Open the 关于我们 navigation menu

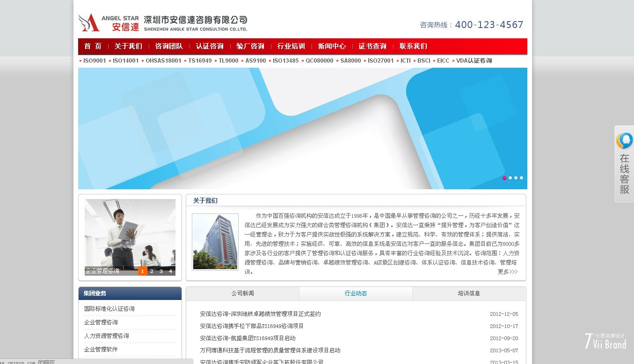pos(128,46)
